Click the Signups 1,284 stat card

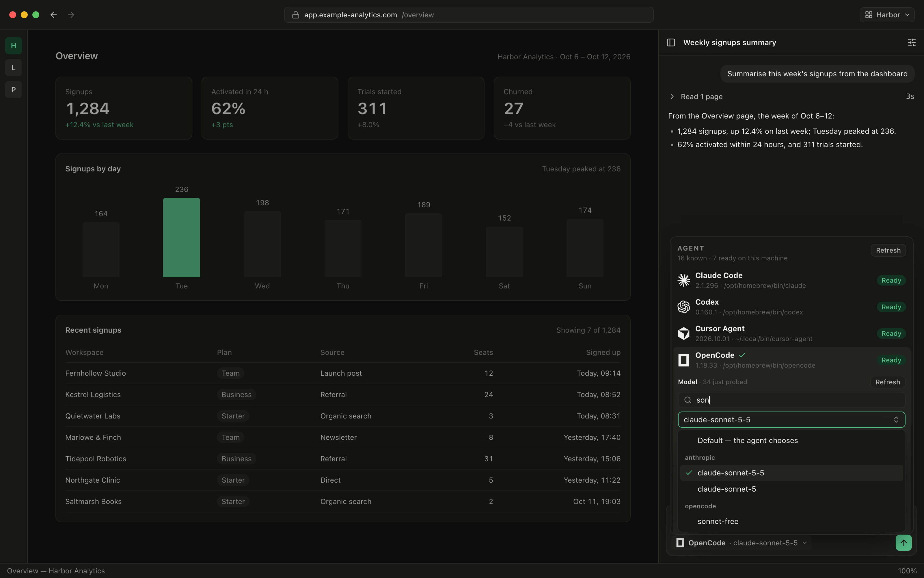(x=124, y=108)
